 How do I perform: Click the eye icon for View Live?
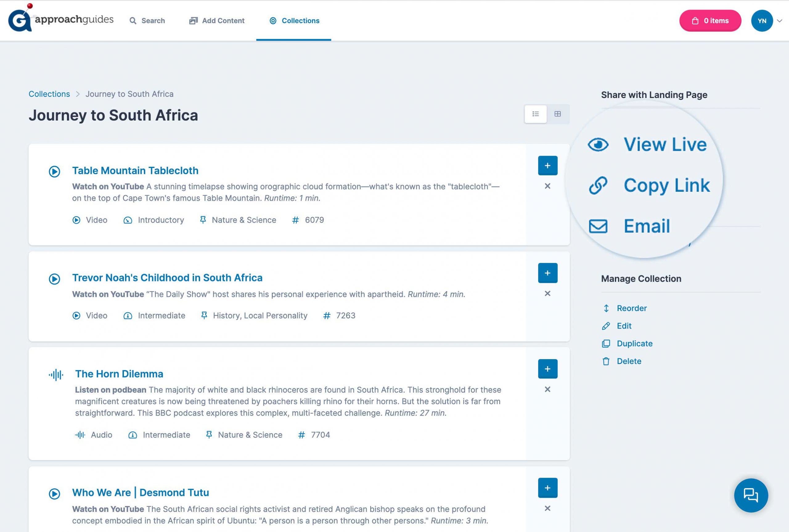click(598, 145)
